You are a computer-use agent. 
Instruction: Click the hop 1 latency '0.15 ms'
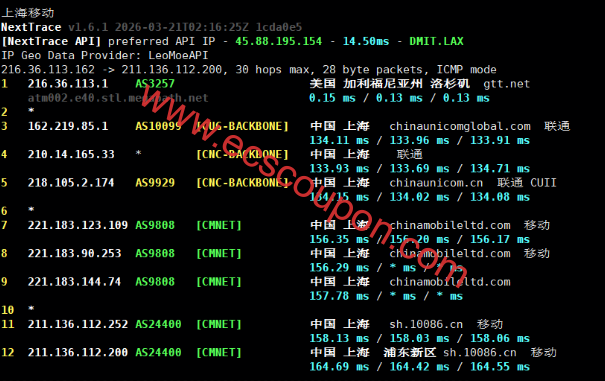pos(332,98)
